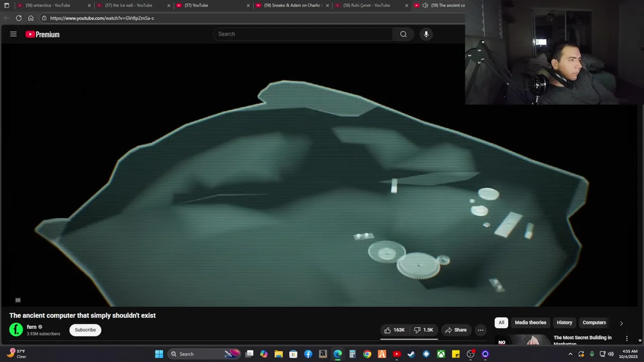Focus the YouTube search field
This screenshot has width=644, height=362.
303,34
